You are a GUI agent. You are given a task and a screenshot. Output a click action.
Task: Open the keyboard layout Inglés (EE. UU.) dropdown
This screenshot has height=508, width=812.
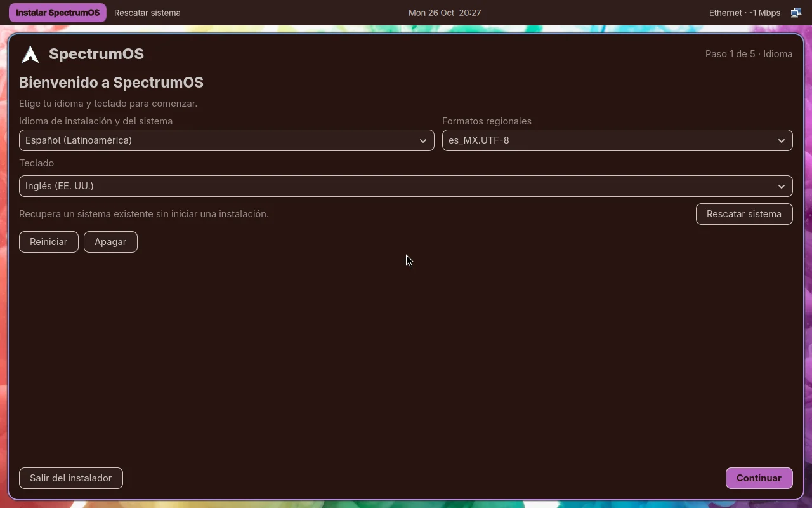click(x=406, y=186)
